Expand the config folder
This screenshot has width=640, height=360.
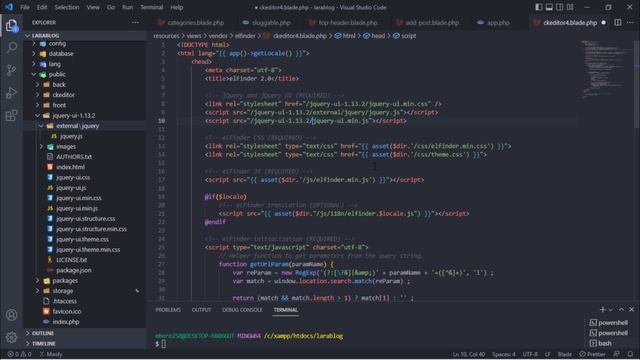(x=57, y=43)
